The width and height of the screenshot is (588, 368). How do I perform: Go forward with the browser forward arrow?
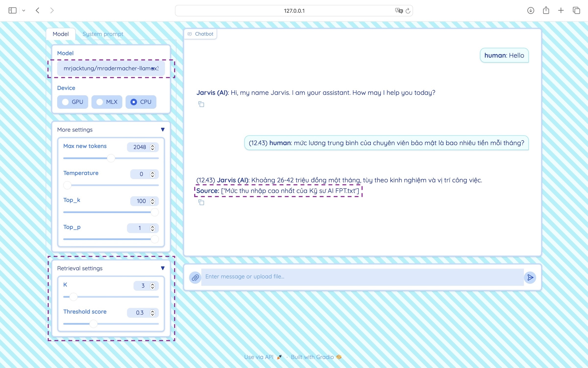point(52,10)
